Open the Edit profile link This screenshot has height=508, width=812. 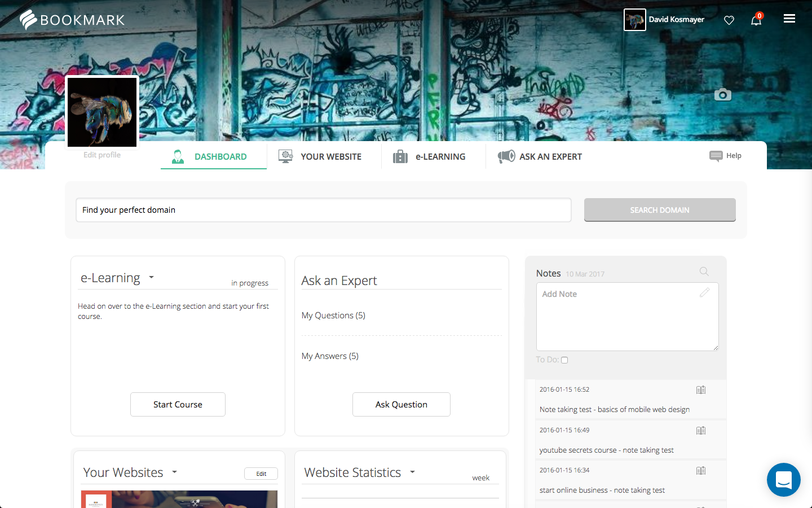(x=102, y=155)
